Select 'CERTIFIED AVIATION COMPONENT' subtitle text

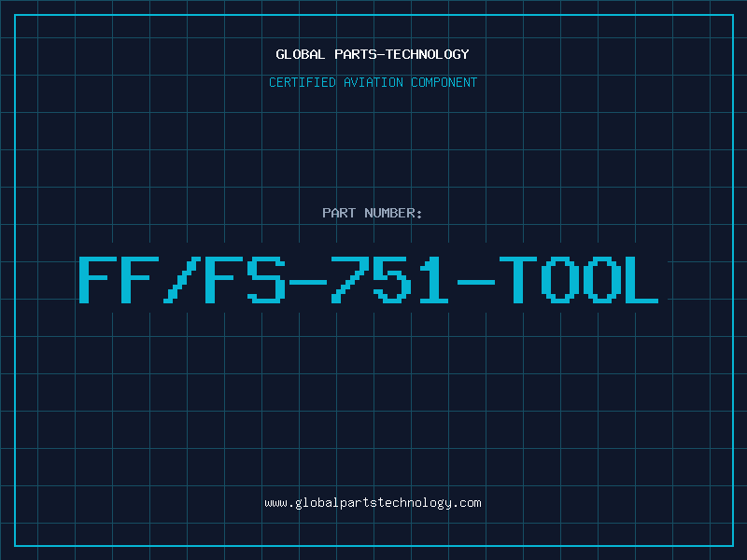[373, 82]
